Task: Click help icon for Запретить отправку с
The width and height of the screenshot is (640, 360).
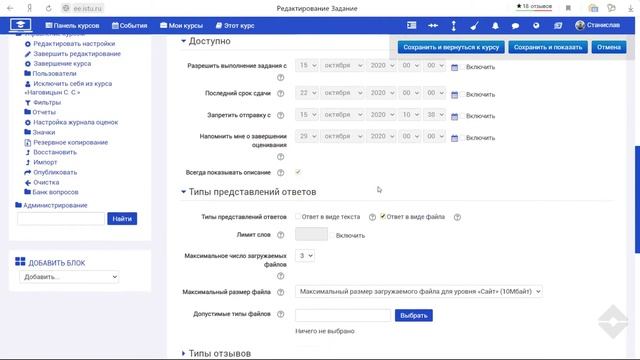Action: 280,116
